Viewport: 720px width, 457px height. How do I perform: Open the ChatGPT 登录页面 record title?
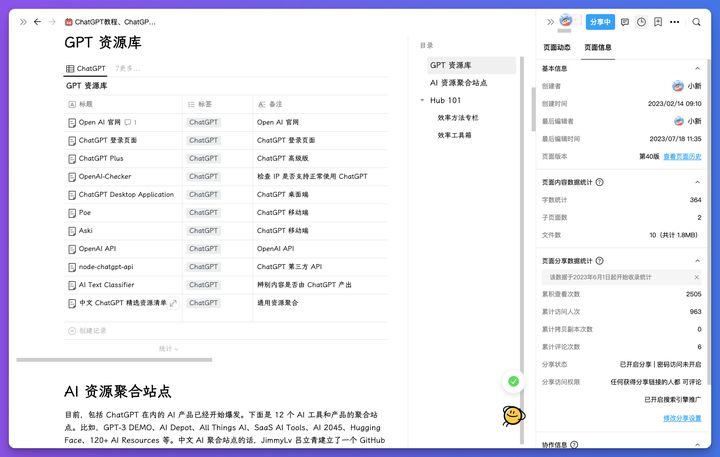107,140
